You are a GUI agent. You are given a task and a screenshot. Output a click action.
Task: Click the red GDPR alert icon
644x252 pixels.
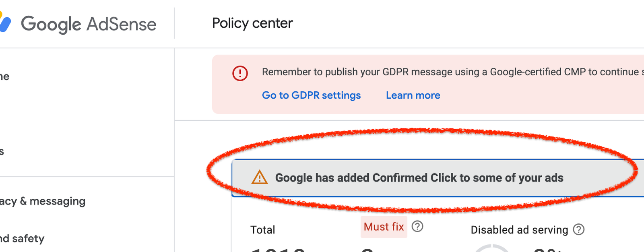[240, 73]
